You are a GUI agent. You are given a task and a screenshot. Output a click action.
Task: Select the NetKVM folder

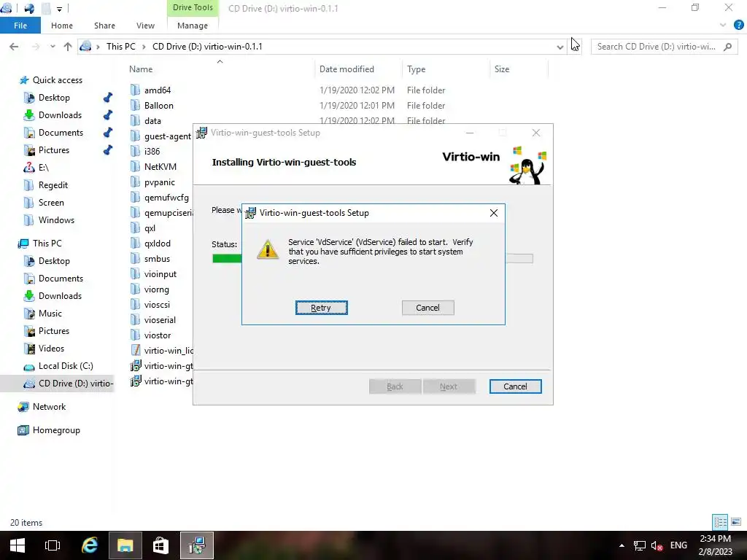point(160,167)
